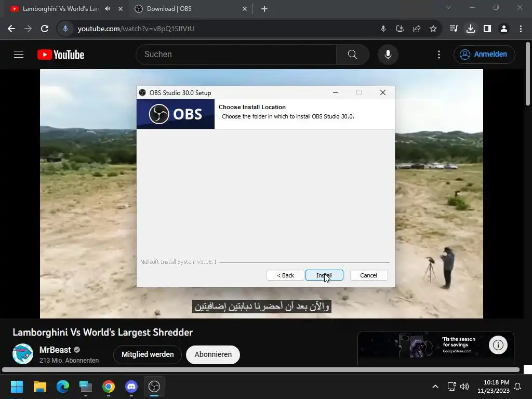Click the video title Lamborghini Vs World's Largest Shredder
Image resolution: width=532 pixels, height=399 pixels.
coord(102,332)
